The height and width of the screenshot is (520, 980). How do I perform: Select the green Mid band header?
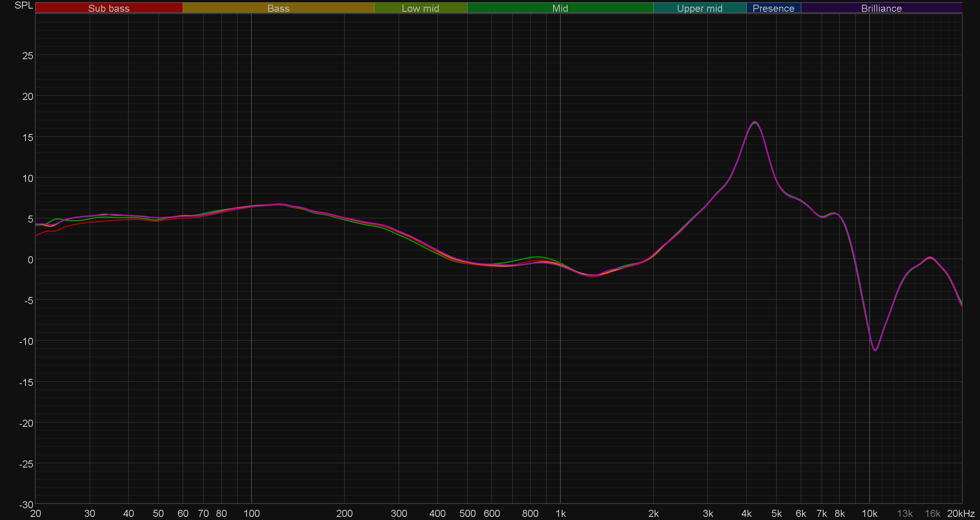pyautogui.click(x=560, y=8)
